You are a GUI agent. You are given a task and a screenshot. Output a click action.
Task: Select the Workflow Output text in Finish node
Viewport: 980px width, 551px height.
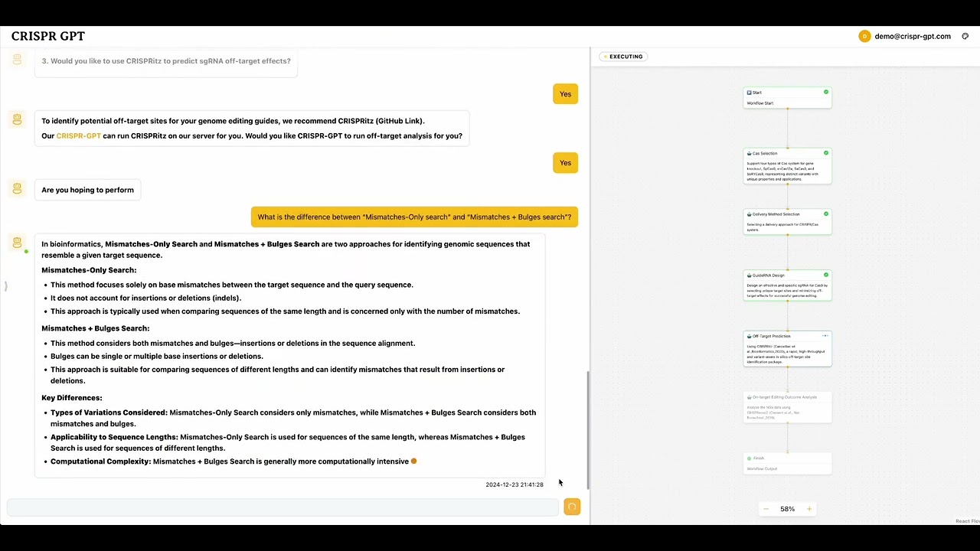click(x=762, y=468)
